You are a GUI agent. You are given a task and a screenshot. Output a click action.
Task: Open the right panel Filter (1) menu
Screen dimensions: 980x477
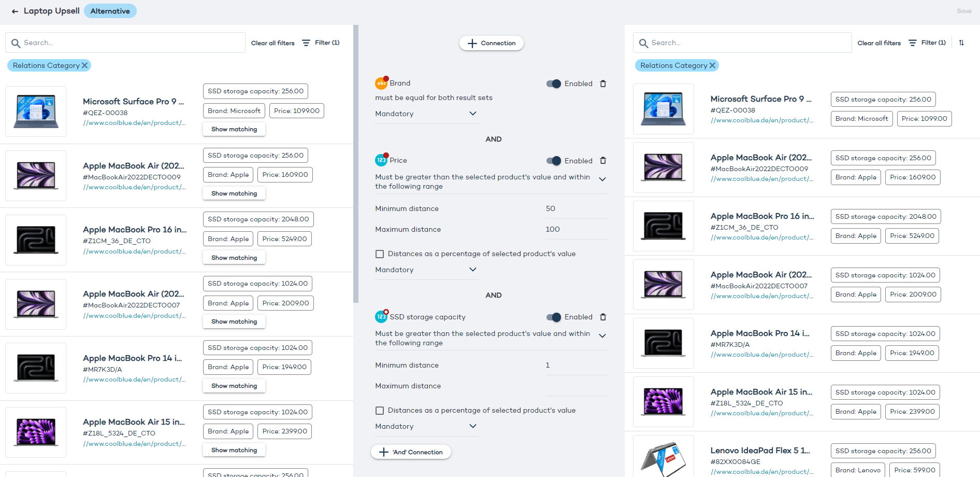point(927,43)
